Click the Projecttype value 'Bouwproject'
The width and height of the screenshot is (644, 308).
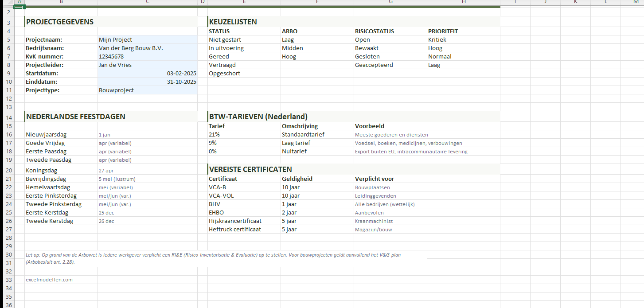pyautogui.click(x=116, y=90)
